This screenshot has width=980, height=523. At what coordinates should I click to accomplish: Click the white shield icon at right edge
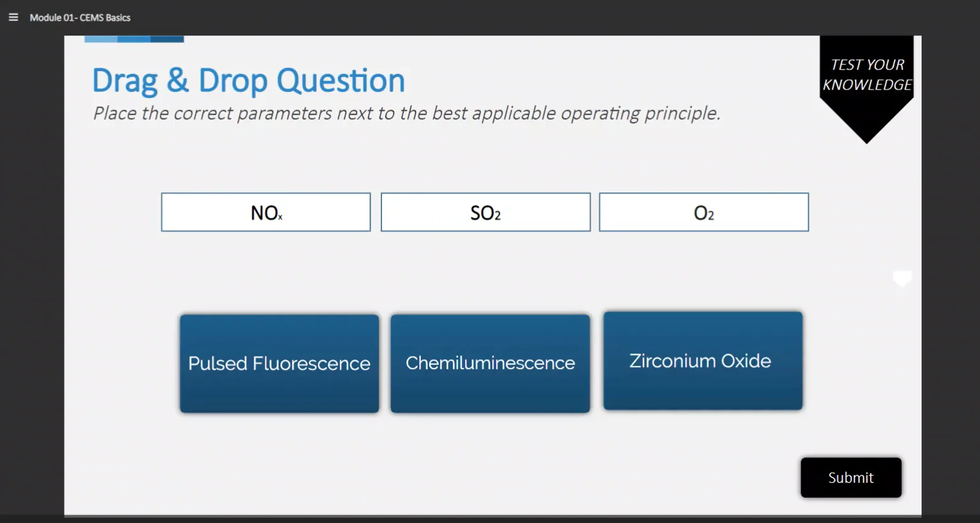pyautogui.click(x=902, y=279)
